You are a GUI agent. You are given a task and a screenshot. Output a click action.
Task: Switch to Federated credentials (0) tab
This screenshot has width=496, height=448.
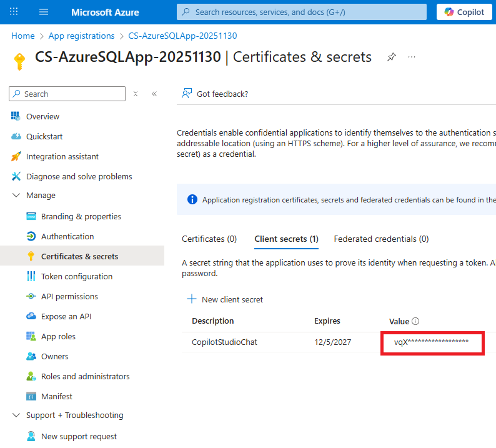(x=381, y=239)
